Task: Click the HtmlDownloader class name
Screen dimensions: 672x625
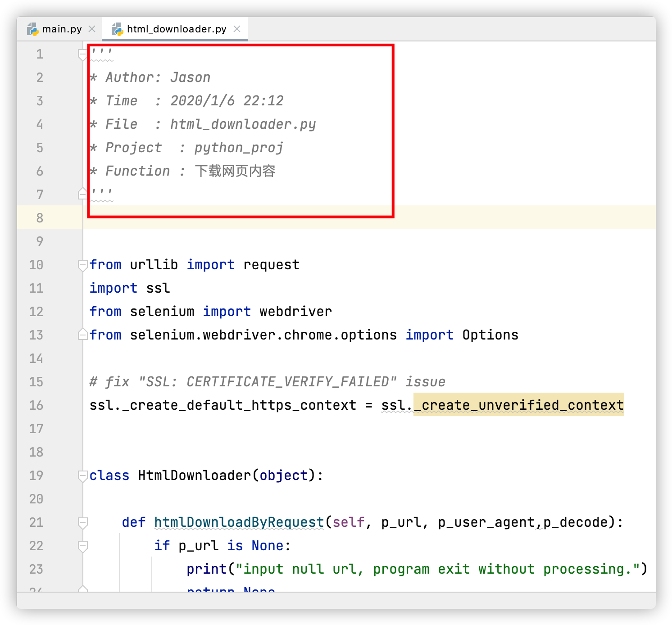Action: [x=195, y=476]
